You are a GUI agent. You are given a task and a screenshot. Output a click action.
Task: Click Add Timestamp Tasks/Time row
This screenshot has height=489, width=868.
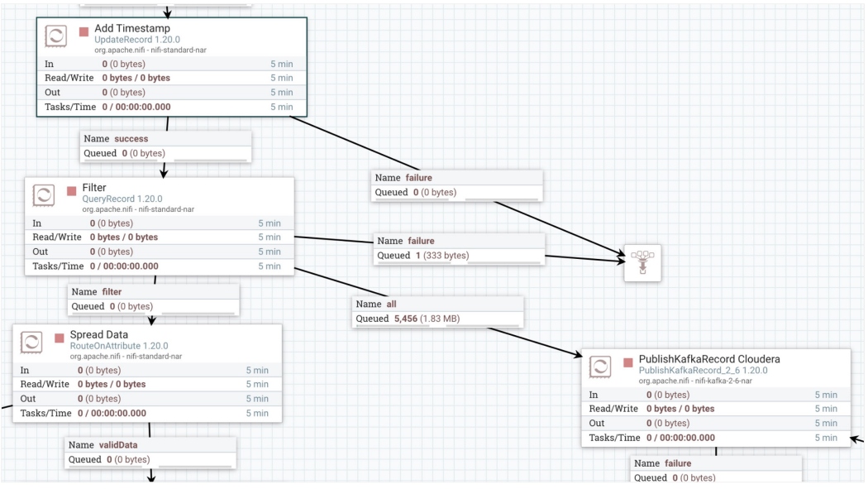172,107
